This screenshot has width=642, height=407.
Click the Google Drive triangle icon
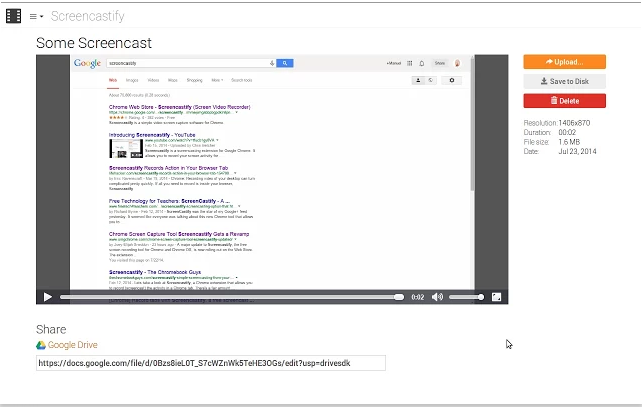41,345
